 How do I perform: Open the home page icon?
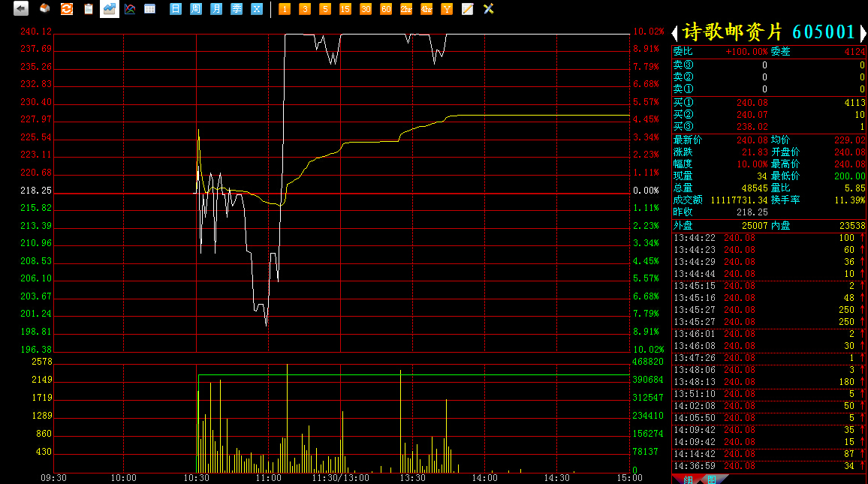45,9
